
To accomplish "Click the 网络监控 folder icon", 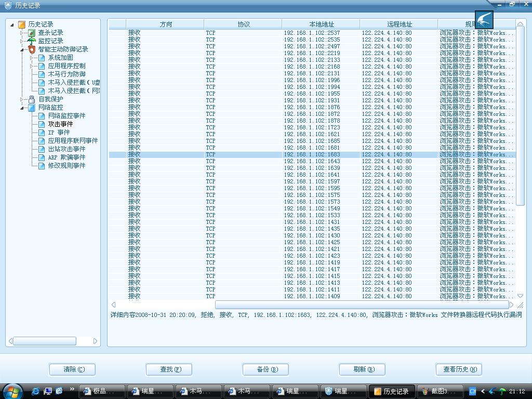I will [x=32, y=108].
